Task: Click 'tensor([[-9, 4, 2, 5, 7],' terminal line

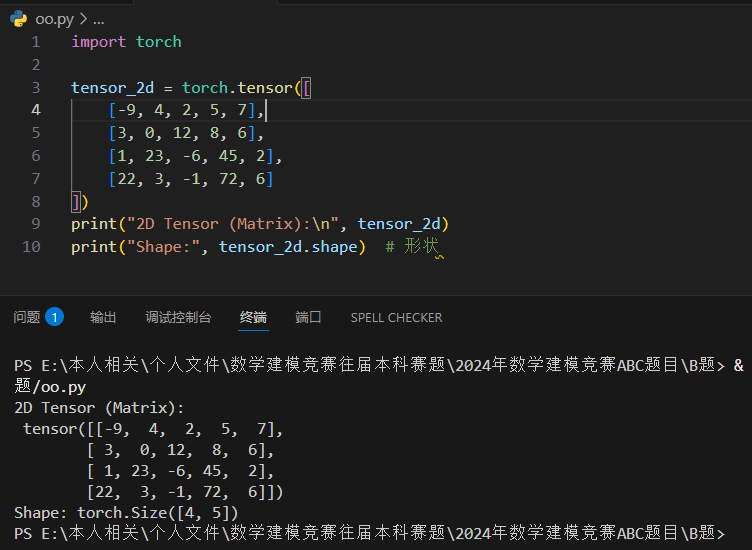Action: (153, 429)
